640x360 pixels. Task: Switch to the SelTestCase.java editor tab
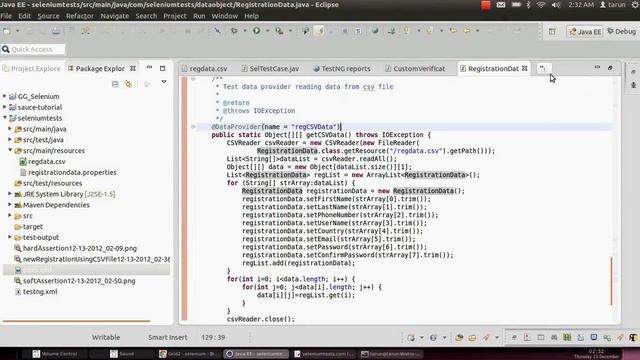(x=270, y=69)
